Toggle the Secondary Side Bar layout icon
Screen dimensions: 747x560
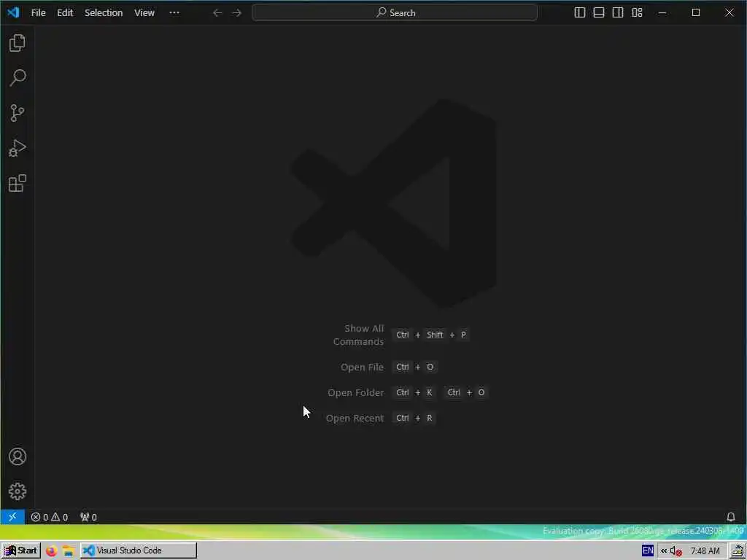tap(618, 13)
